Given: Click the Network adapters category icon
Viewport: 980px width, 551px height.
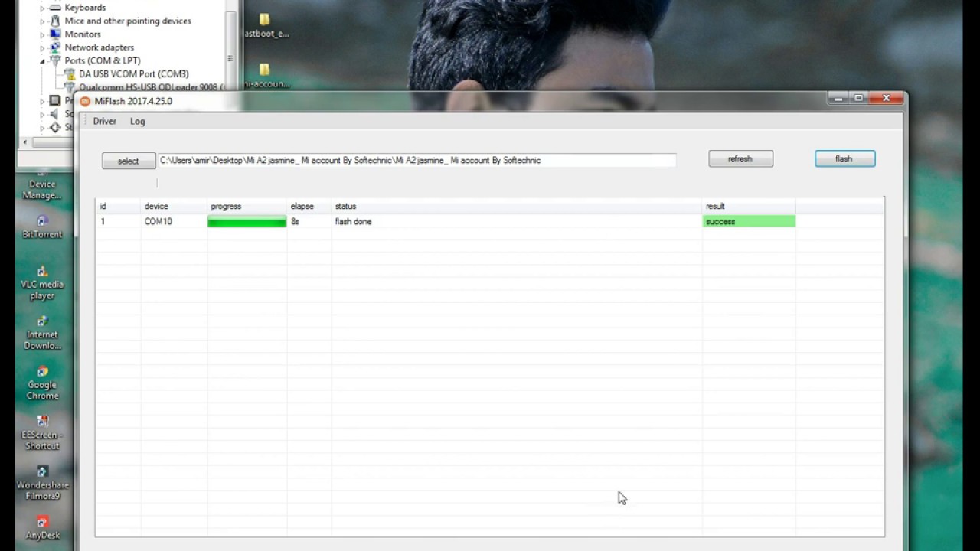Looking at the screenshot, I should pos(55,47).
